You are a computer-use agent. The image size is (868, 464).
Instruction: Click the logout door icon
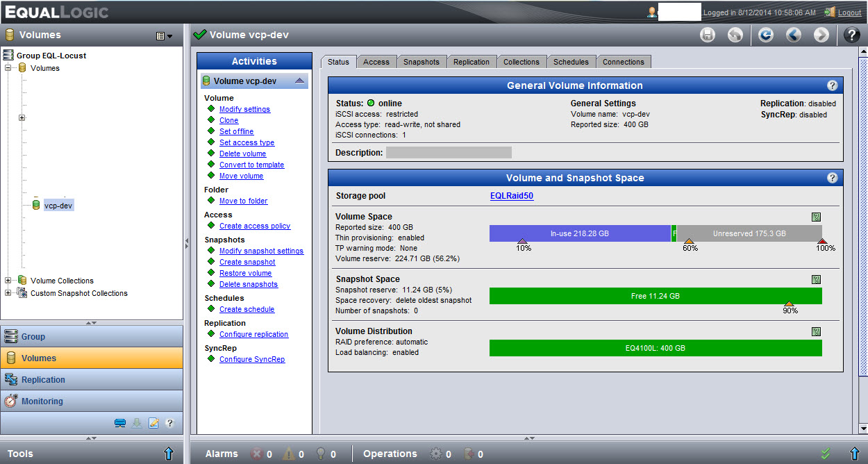[x=830, y=12]
